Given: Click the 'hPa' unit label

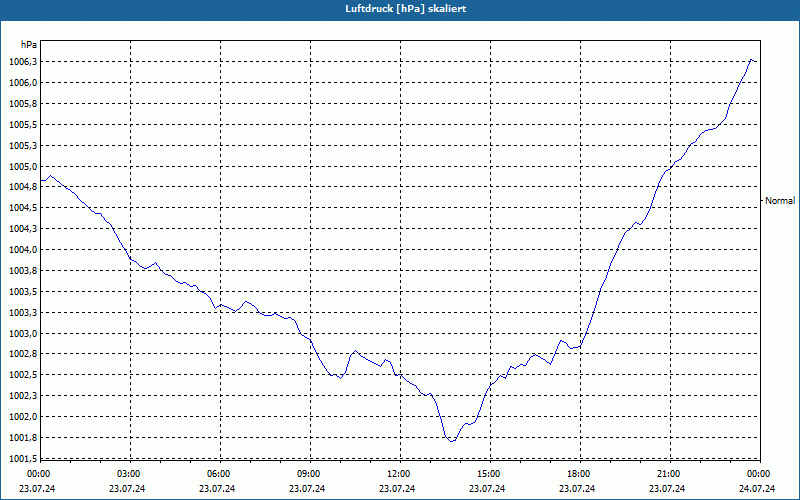Looking at the screenshot, I should click(29, 45).
